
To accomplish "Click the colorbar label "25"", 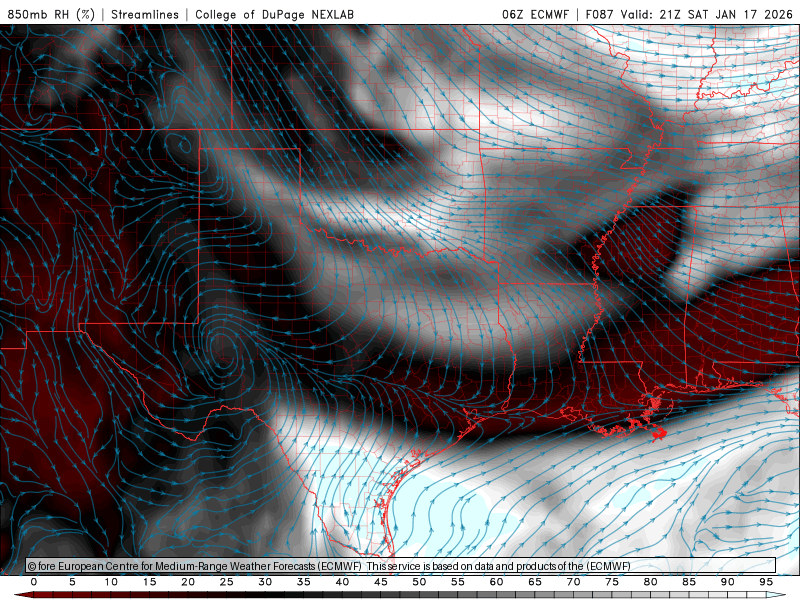I will click(x=227, y=582).
